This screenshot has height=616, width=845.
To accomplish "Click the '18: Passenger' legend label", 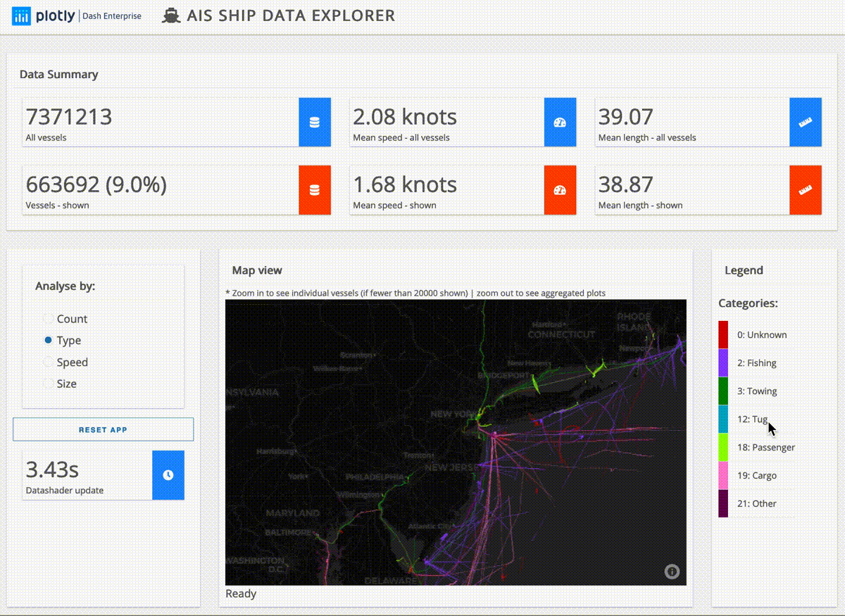I will tap(766, 448).
